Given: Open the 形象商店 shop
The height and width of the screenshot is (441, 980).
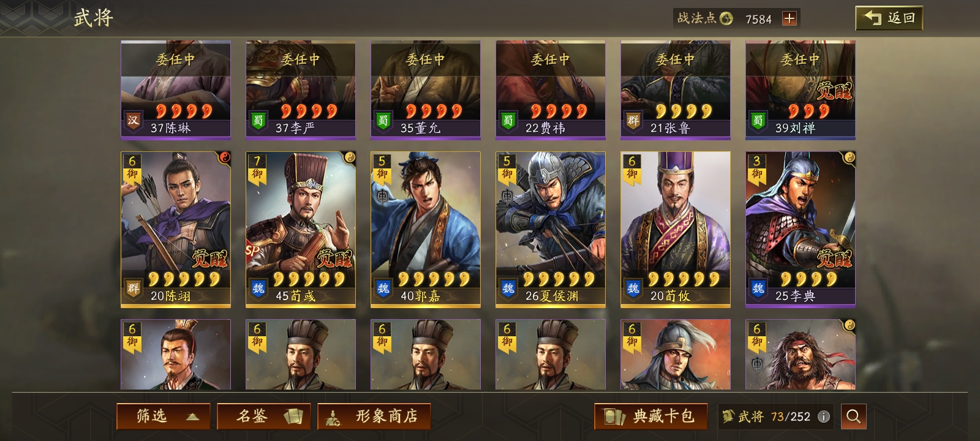Looking at the screenshot, I should click(x=374, y=417).
